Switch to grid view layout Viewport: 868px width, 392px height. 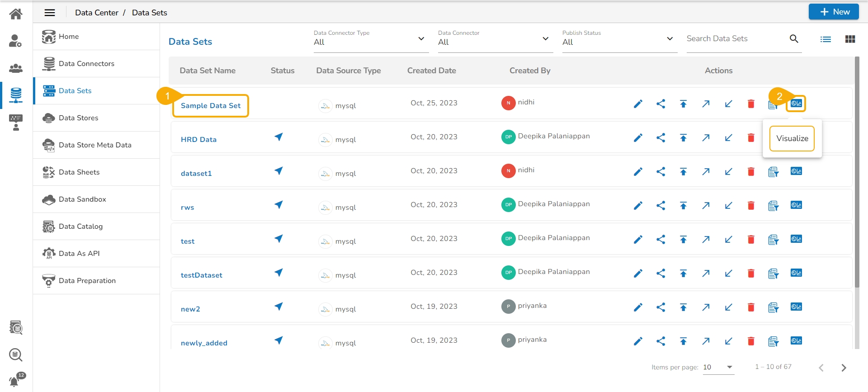tap(850, 39)
